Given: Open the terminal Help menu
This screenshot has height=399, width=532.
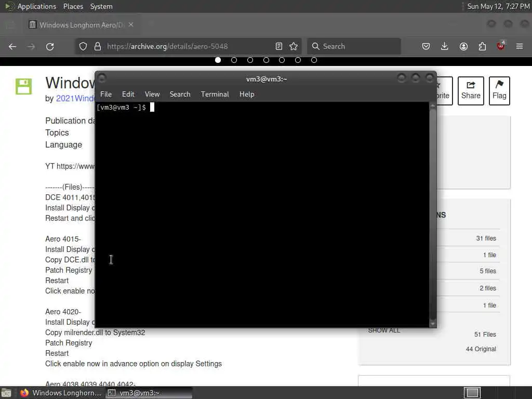Looking at the screenshot, I should pos(247,95).
